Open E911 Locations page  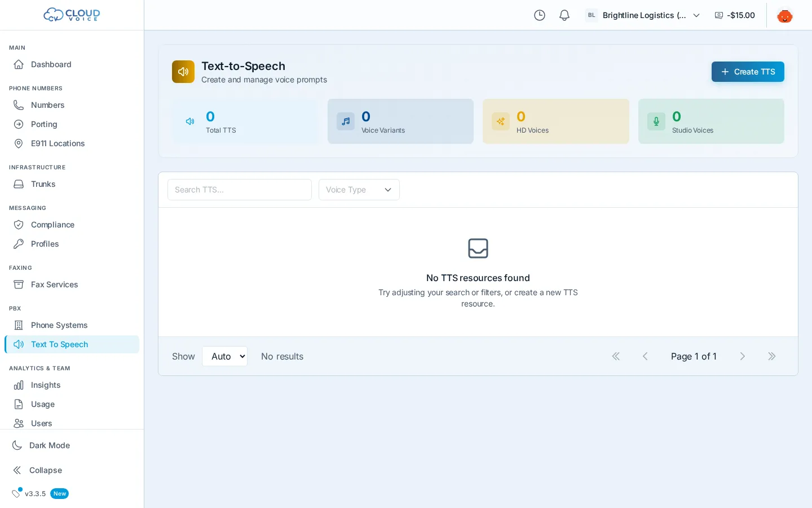tap(72, 143)
